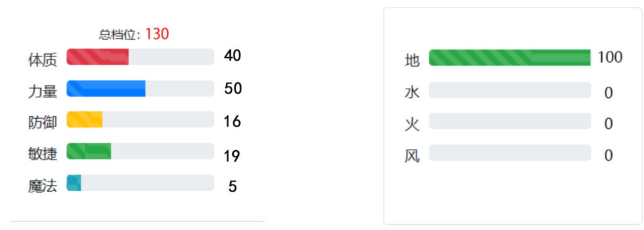This screenshot has height=230, width=644.
Task: Click the green 敏捷 progress bar
Action: click(x=140, y=151)
